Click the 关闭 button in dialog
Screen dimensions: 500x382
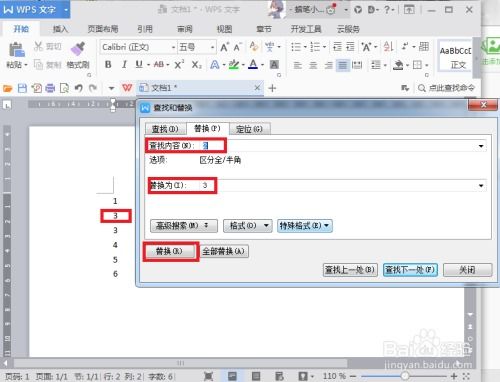[467, 269]
